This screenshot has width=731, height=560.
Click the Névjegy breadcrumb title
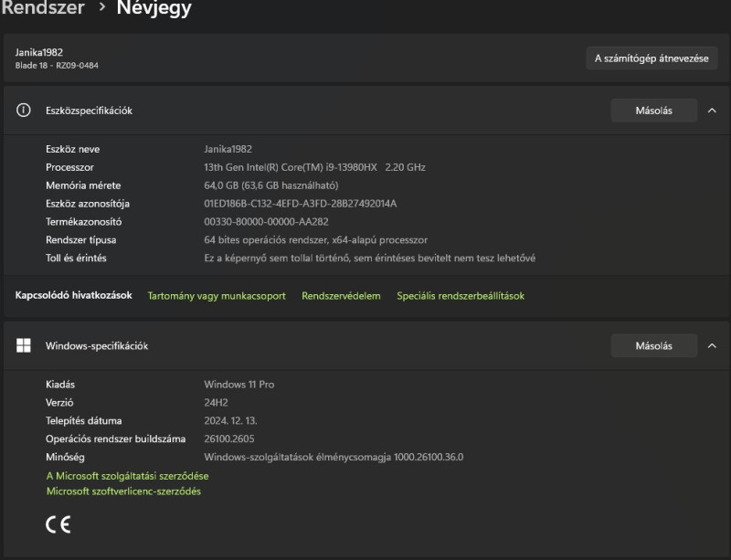(154, 8)
